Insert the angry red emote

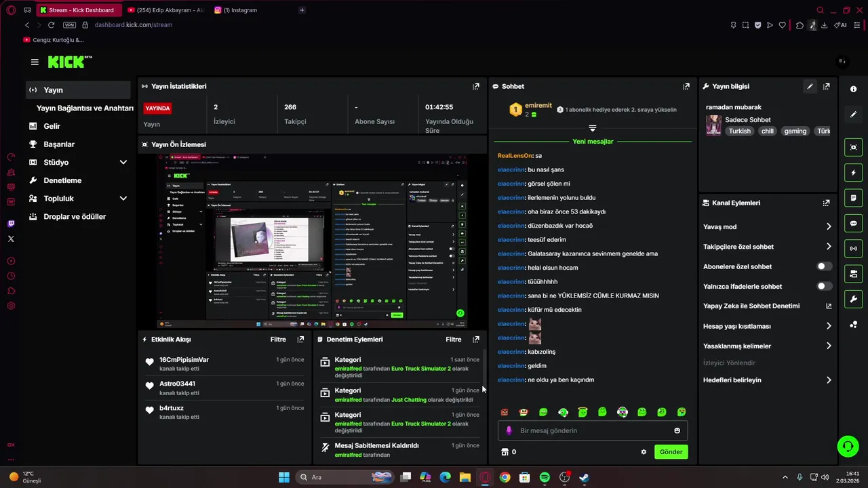point(504,412)
